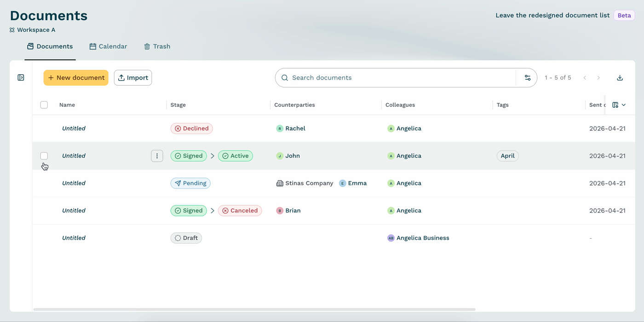Switch to the Documents tab
Viewport: 644px width, 322px height.
pos(50,47)
